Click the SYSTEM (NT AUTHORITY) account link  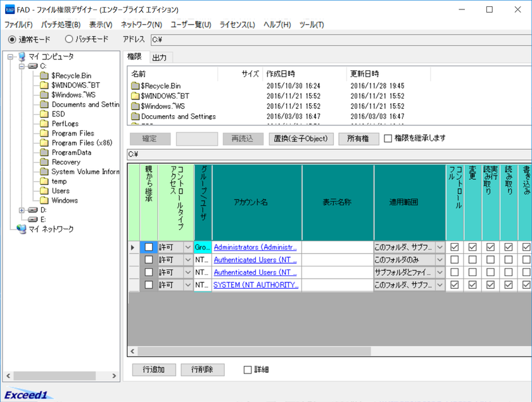point(255,286)
